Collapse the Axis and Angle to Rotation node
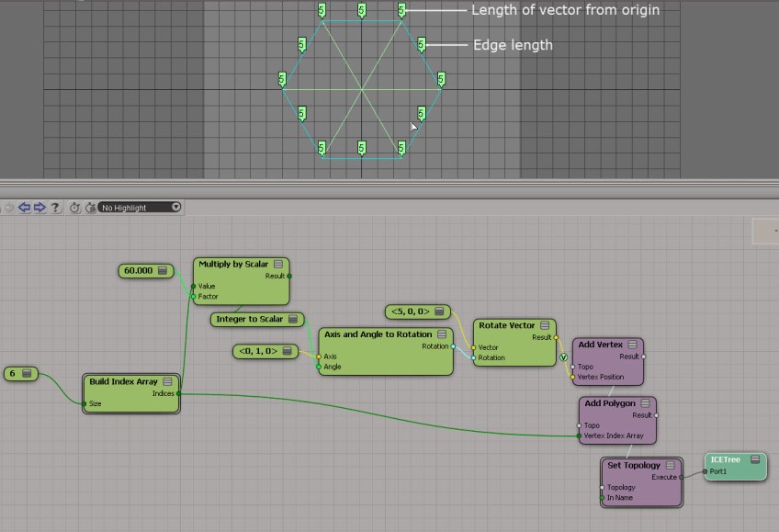The image size is (779, 532). [x=441, y=334]
